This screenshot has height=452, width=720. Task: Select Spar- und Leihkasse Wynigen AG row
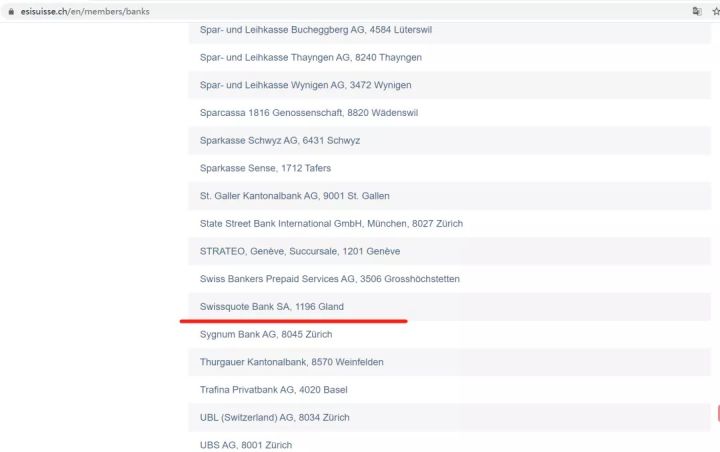tap(450, 85)
